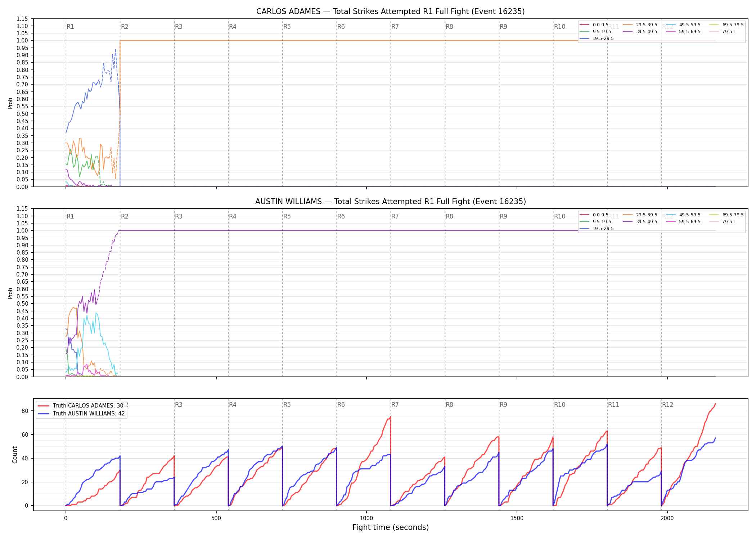Image resolution: width=756 pixels, height=540 pixels.
Task: Click R5 round marker in Williams chart
Action: click(x=287, y=216)
